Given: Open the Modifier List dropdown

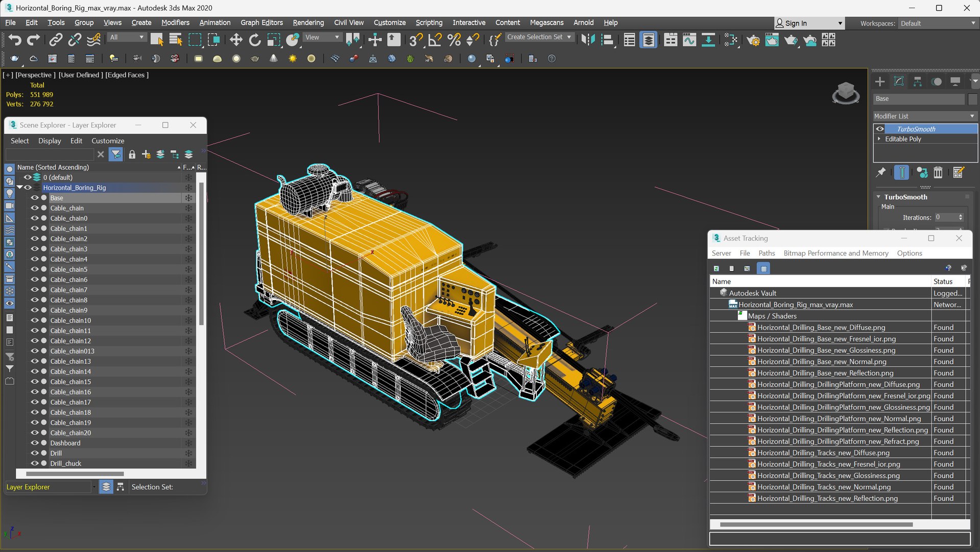Looking at the screenshot, I should pos(925,116).
